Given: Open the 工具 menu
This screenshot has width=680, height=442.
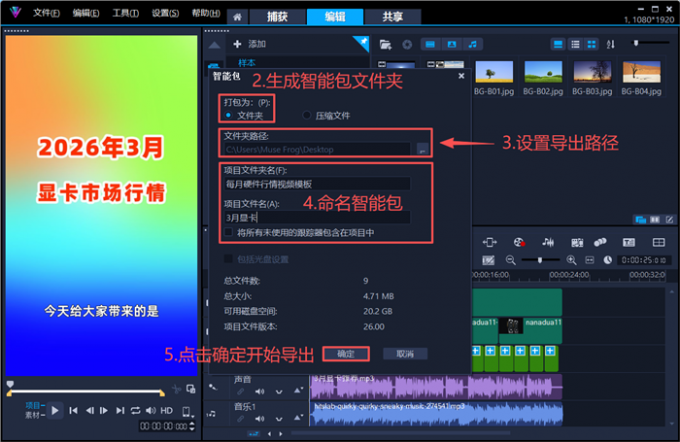Looking at the screenshot, I should click(x=126, y=13).
